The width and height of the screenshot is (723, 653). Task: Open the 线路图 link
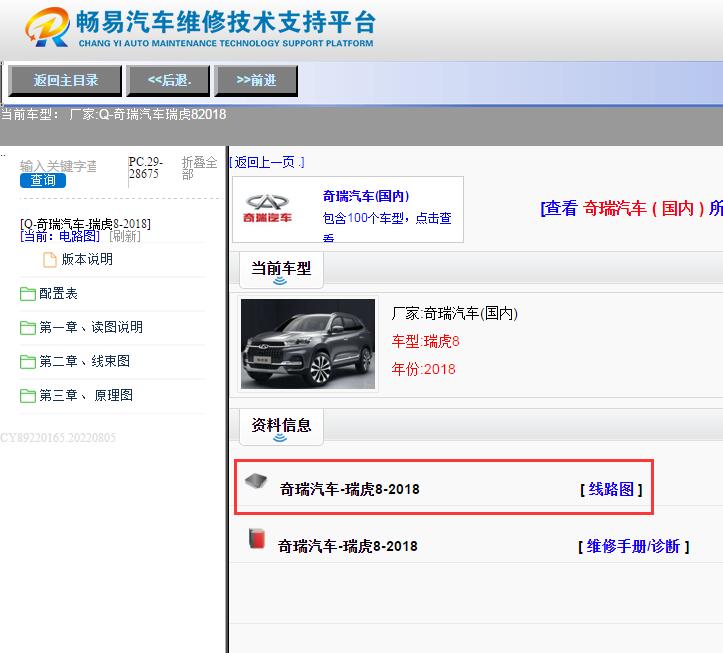coord(611,489)
